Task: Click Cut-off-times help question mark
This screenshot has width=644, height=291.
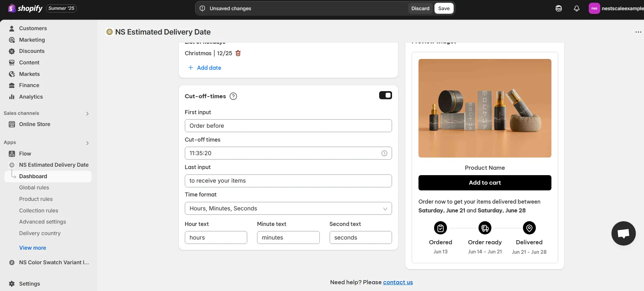Action: (233, 96)
